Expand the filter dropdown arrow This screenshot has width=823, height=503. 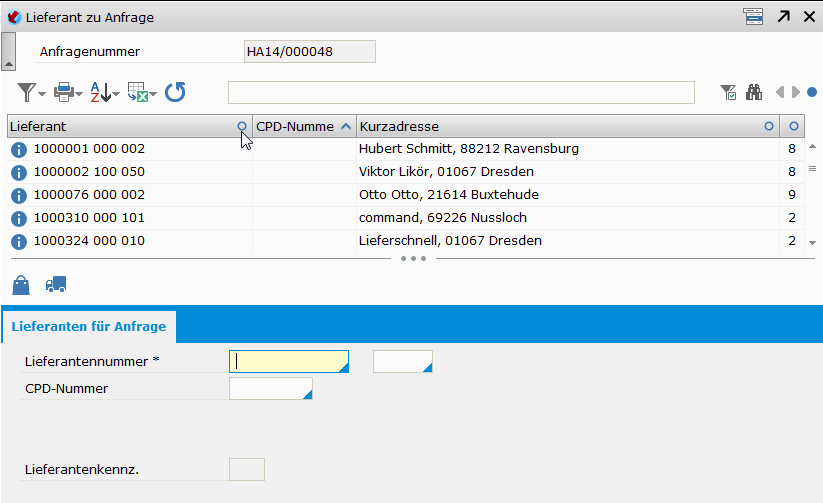42,95
